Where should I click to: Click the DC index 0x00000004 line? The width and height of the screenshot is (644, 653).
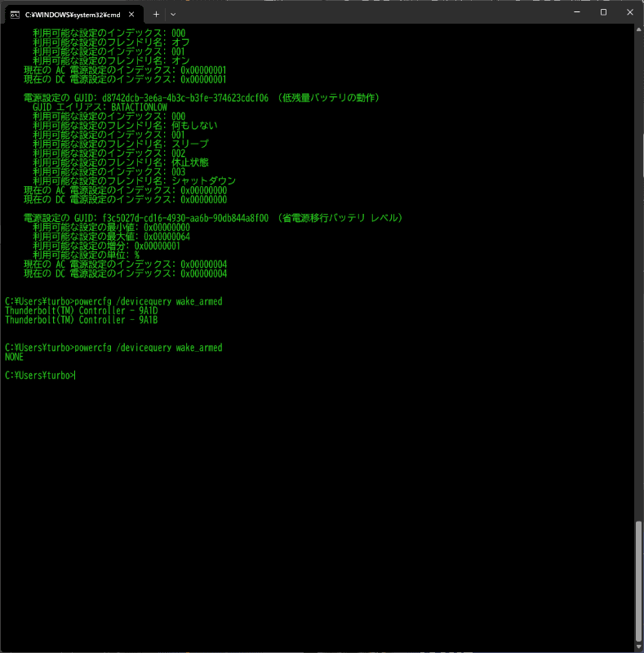(126, 273)
